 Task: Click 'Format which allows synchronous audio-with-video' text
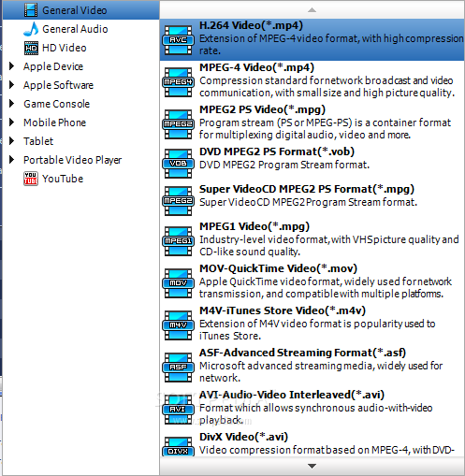click(316, 413)
